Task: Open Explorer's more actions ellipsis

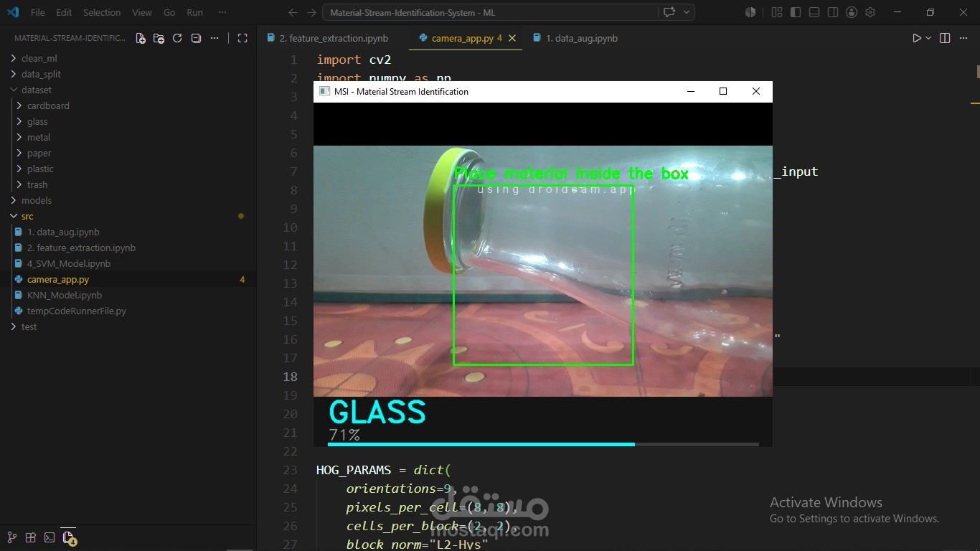Action: [x=215, y=39]
